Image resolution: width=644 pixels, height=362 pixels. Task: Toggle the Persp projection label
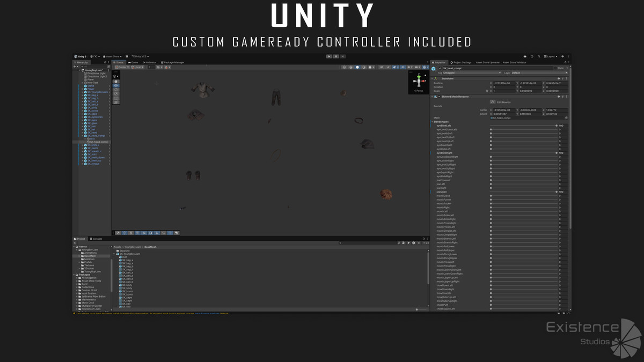[x=418, y=91]
